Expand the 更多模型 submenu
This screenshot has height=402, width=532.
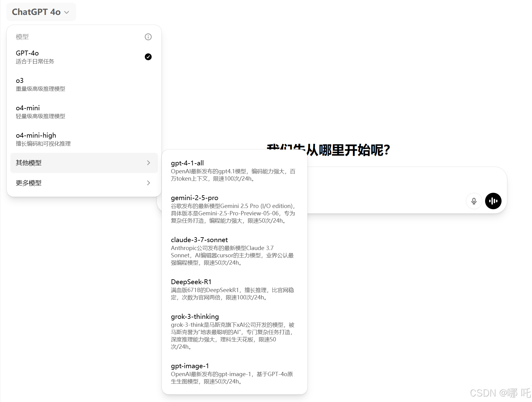point(84,183)
